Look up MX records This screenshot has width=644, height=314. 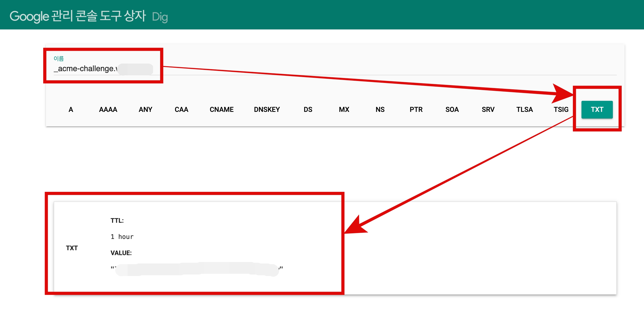click(x=344, y=109)
